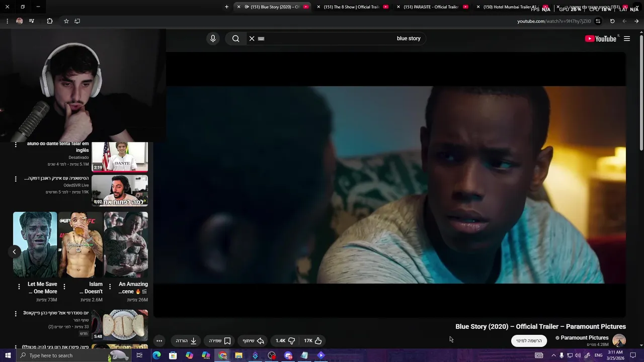Screen dimensions: 644x362
Task: Open new tab with plus button
Action: [226, 7]
